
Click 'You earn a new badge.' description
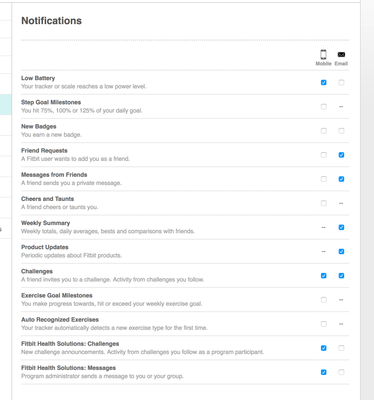51,135
